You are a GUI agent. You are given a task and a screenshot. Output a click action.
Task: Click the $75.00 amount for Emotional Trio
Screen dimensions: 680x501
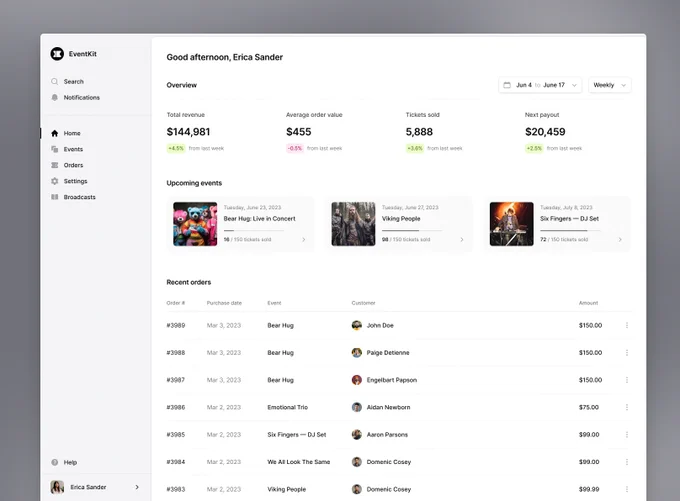pyautogui.click(x=588, y=407)
